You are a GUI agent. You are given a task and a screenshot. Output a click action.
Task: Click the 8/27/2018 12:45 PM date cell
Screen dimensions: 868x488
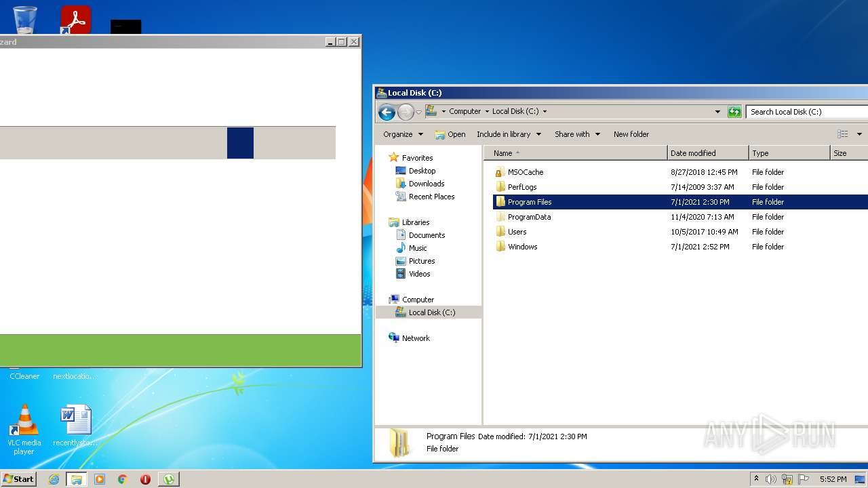[x=704, y=172]
